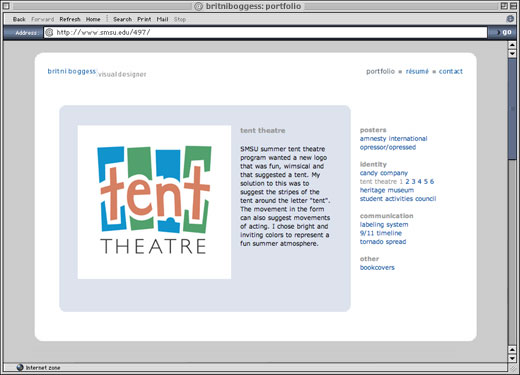Open the résumé navigation link
The width and height of the screenshot is (520, 375).
(x=417, y=71)
